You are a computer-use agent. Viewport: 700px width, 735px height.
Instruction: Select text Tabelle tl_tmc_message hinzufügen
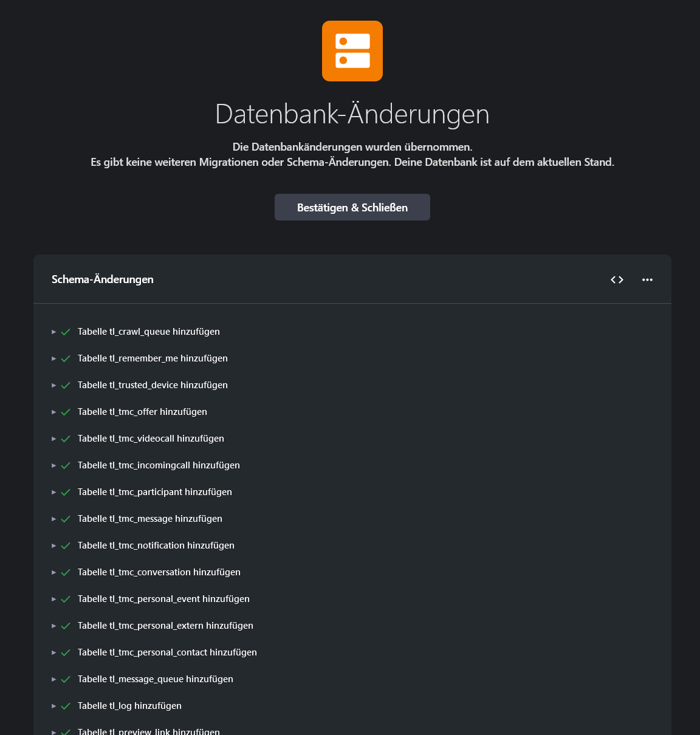coord(150,519)
